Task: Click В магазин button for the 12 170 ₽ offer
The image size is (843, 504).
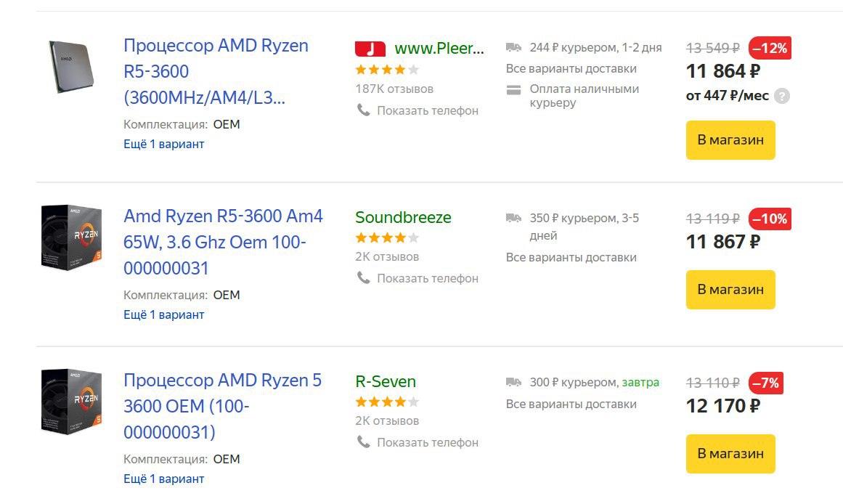Action: coord(730,453)
